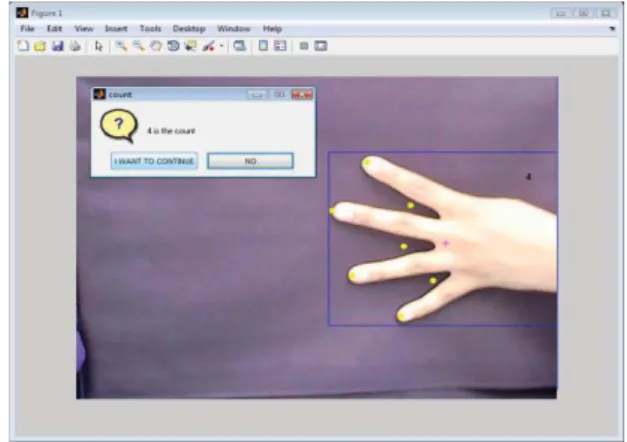Click the Show Plot Tools icon
627x442 pixels.
point(321,46)
